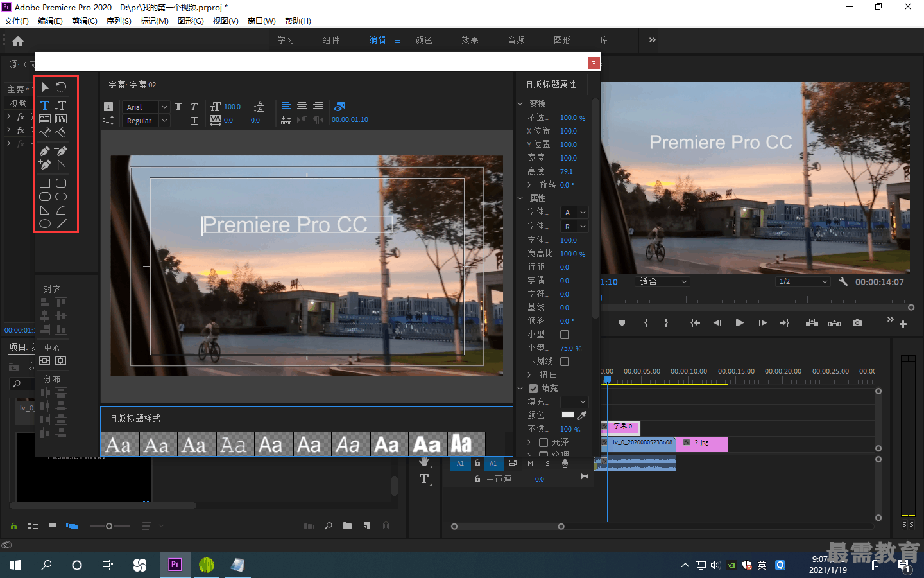Close the title editor window
Viewport: 924px width, 578px height.
point(594,62)
